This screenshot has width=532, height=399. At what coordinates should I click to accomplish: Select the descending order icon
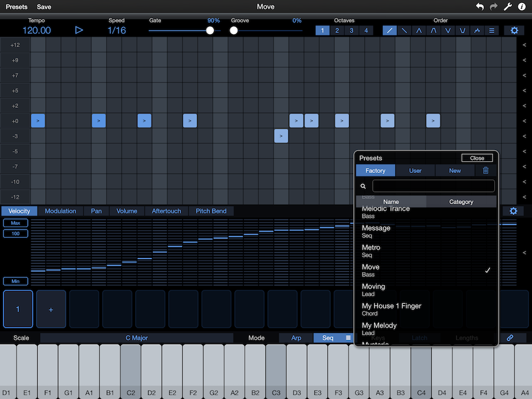tap(404, 31)
